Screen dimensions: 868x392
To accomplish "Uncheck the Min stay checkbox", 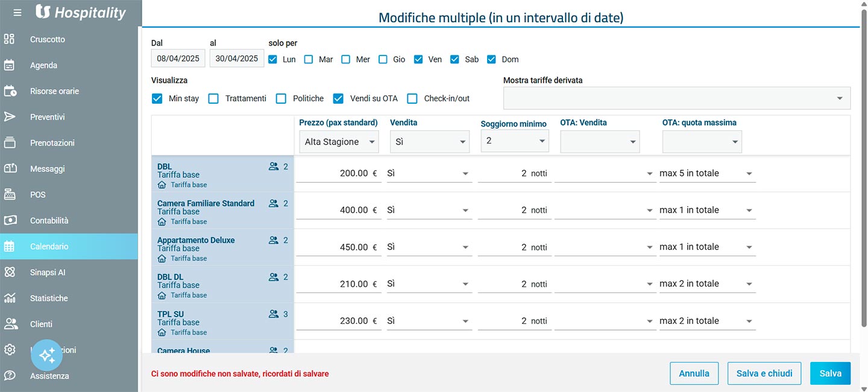I will (x=157, y=98).
